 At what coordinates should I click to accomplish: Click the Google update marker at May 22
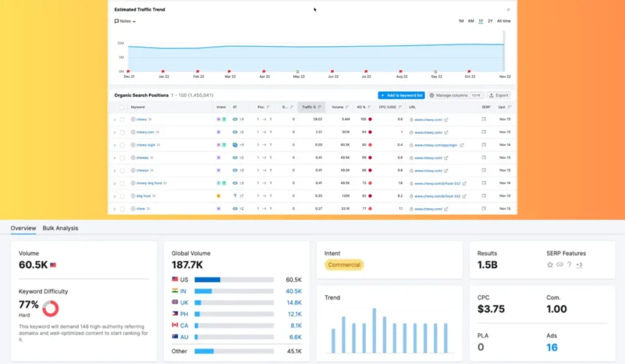[x=297, y=72]
